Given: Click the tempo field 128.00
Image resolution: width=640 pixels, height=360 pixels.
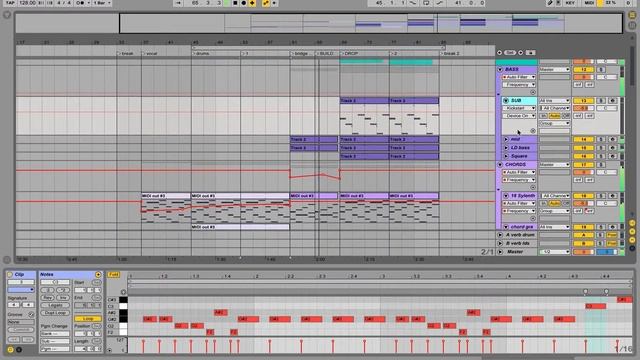Looking at the screenshot, I should point(27,3).
